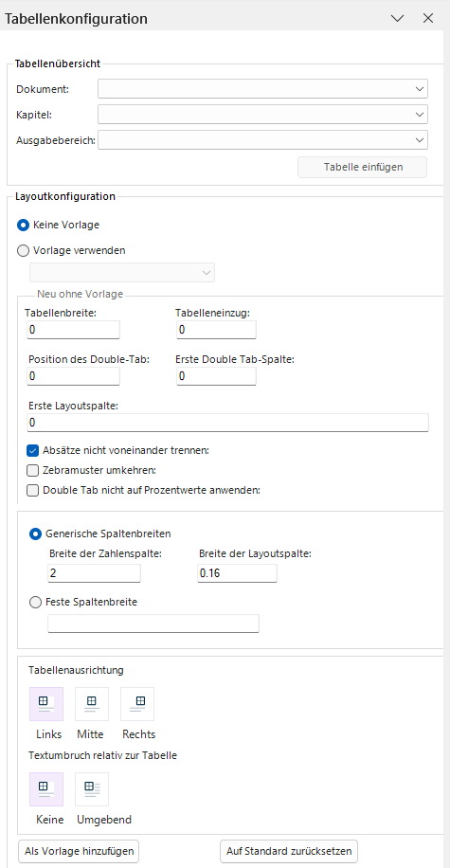
Task: Check Double Tab nicht auf Prozentwerte anwenden
Action: point(33,491)
